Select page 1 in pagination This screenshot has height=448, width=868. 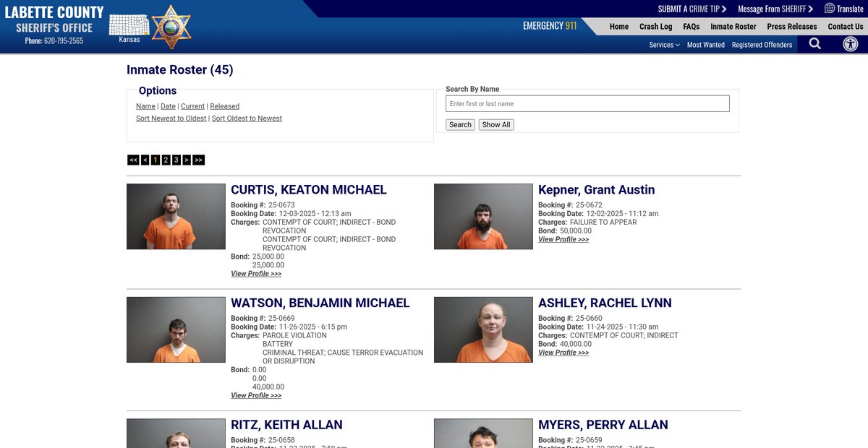[156, 160]
